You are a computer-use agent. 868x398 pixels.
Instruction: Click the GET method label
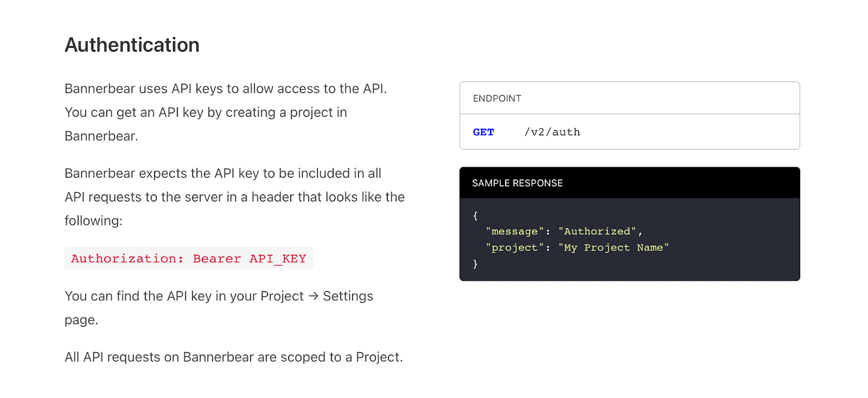[x=483, y=132]
